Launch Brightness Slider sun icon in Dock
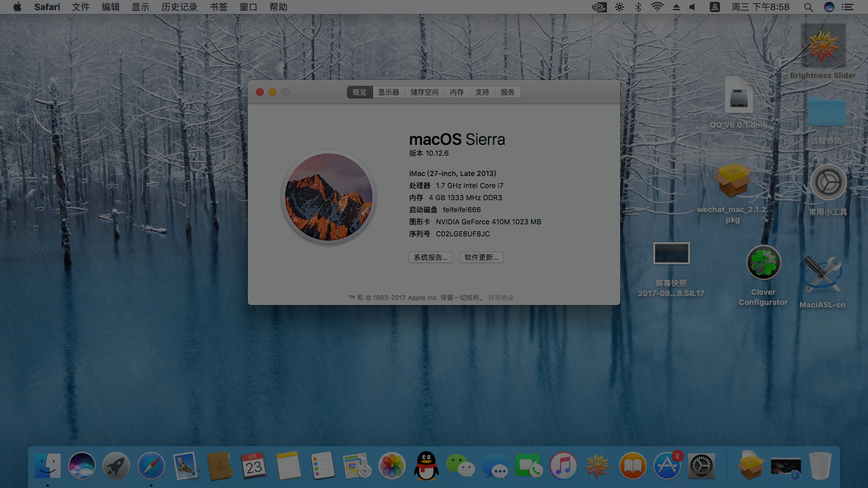The image size is (868, 488). coord(598,466)
